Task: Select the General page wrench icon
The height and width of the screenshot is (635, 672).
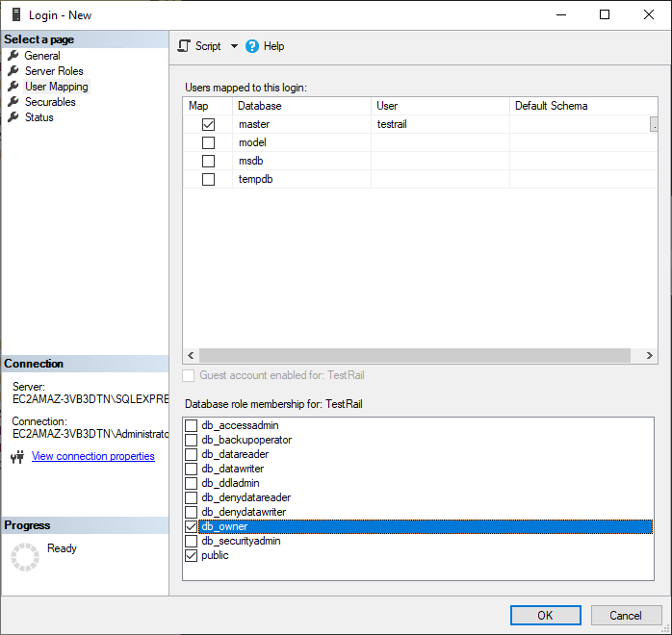Action: [x=13, y=56]
